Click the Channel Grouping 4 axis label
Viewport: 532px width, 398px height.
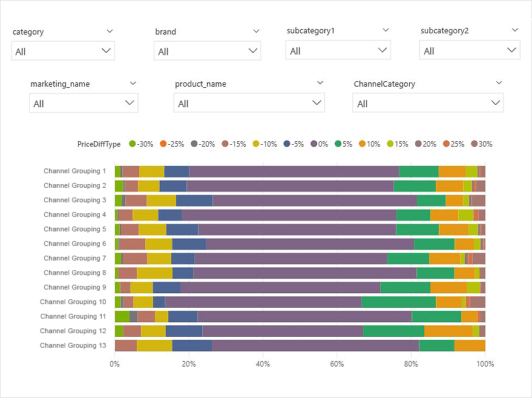point(74,214)
